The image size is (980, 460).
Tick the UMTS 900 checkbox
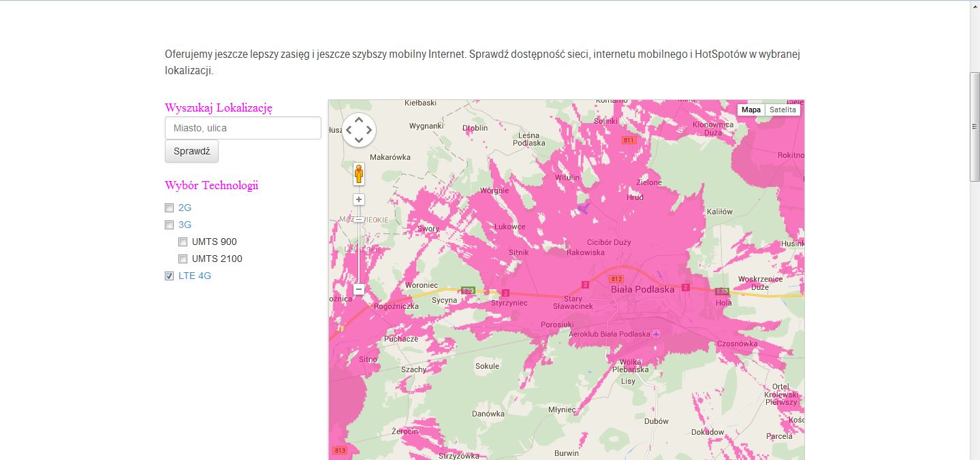point(183,242)
